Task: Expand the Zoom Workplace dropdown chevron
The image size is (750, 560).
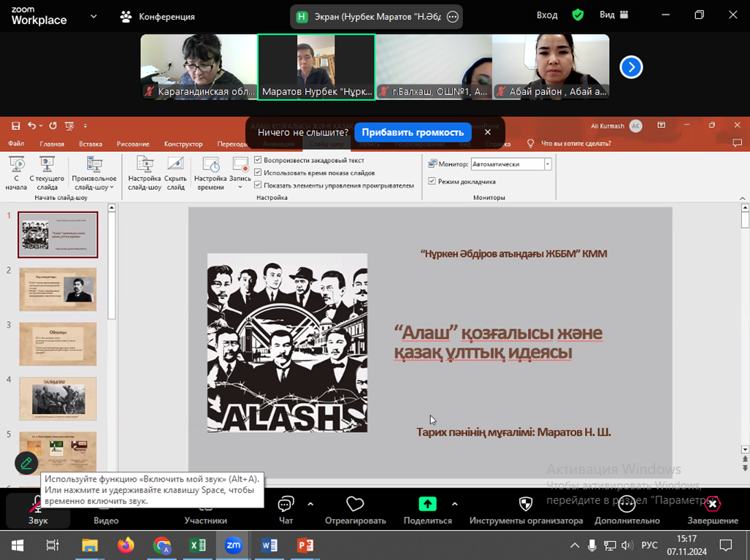Action: pyautogui.click(x=93, y=16)
